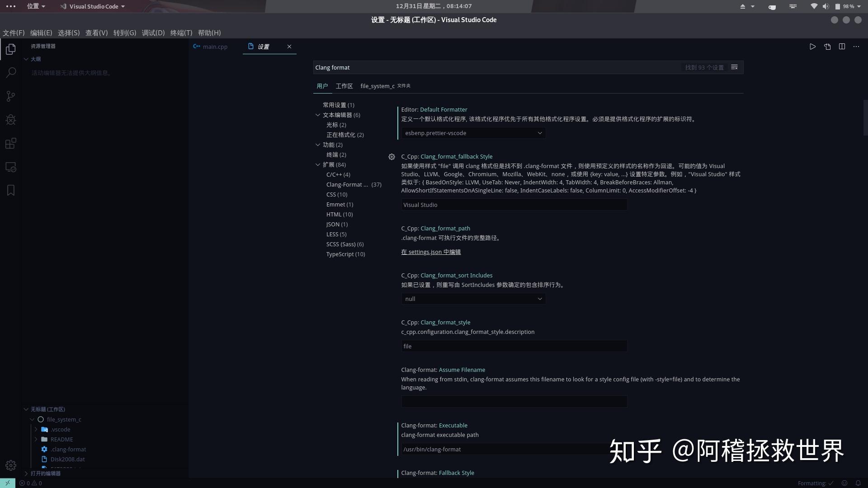Viewport: 868px width, 488px height.
Task: Collapse the 功能 settings category
Action: point(318,145)
